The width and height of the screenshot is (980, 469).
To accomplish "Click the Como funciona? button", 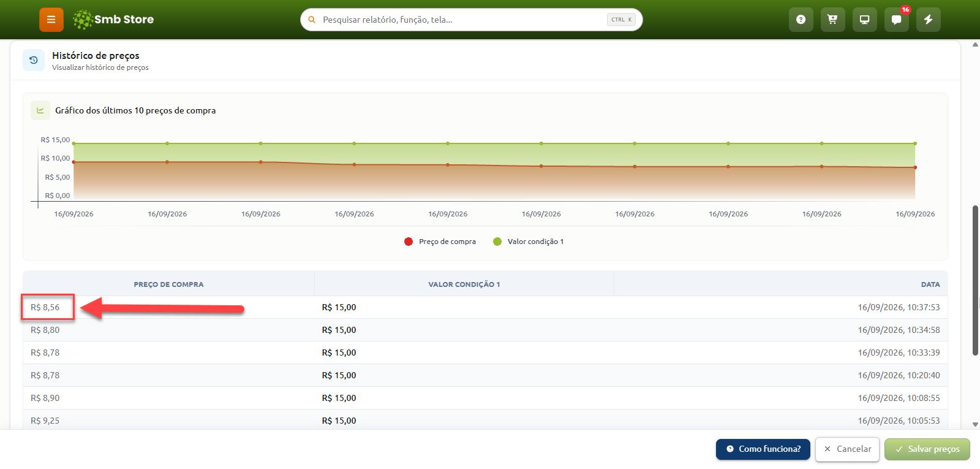I will click(x=763, y=449).
